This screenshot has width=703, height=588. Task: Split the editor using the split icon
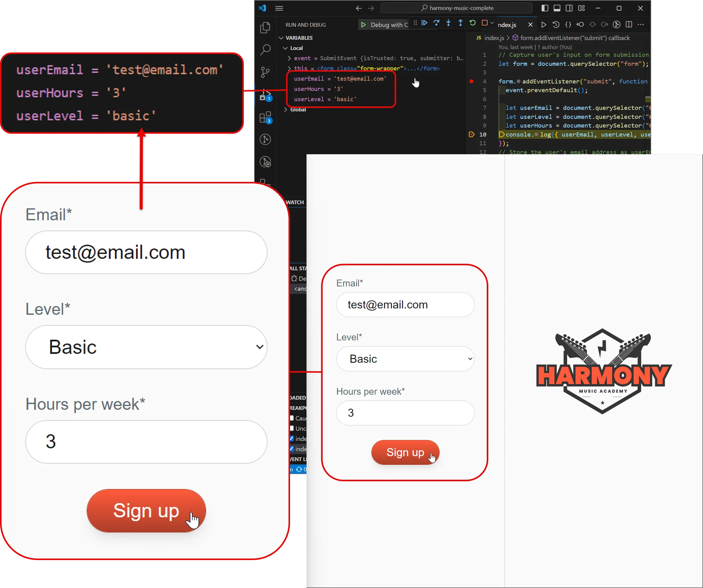pos(629,25)
